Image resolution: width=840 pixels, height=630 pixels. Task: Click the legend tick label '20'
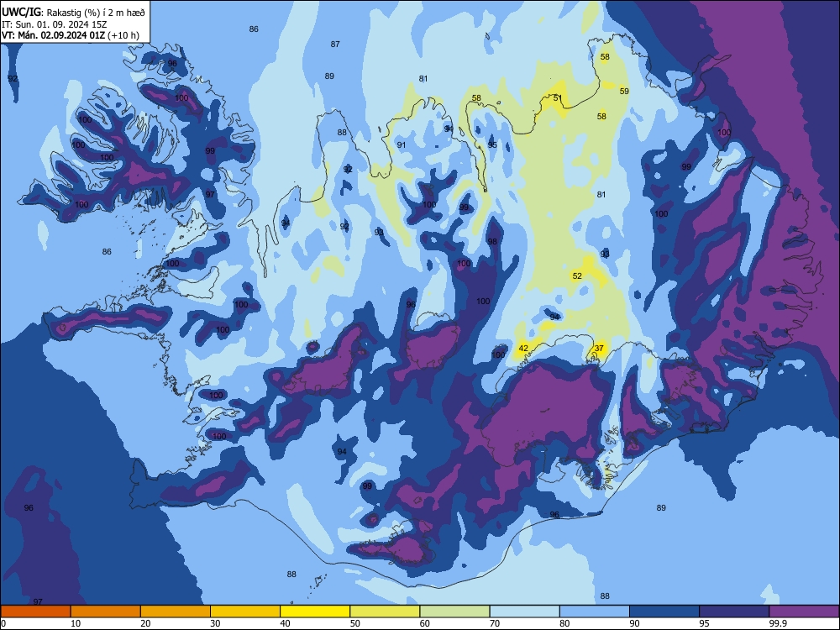coord(145,623)
